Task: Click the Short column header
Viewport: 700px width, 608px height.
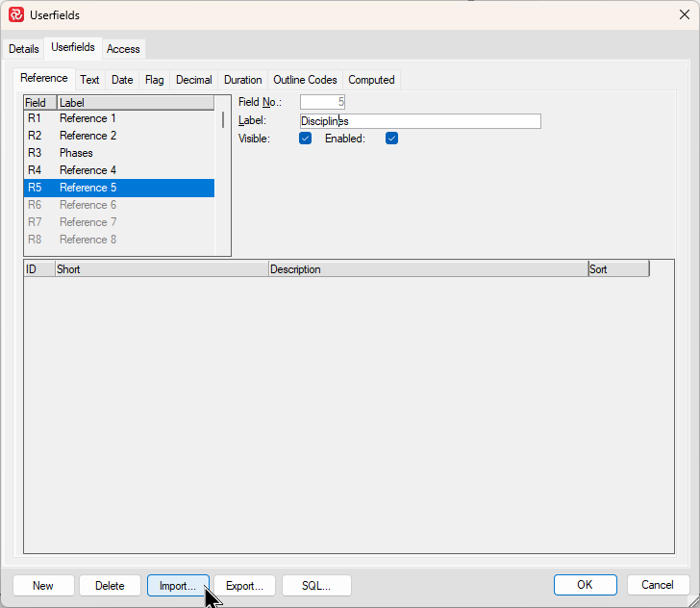Action: pyautogui.click(x=162, y=269)
